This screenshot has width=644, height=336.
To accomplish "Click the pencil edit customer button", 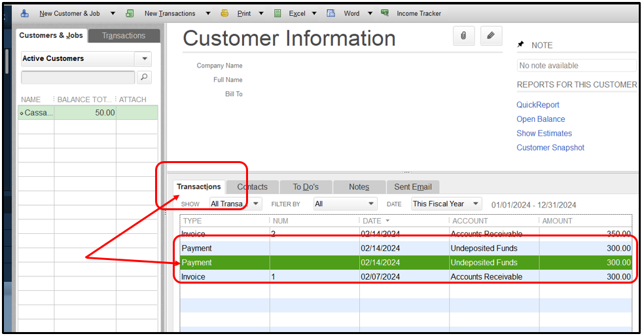I will click(x=491, y=36).
